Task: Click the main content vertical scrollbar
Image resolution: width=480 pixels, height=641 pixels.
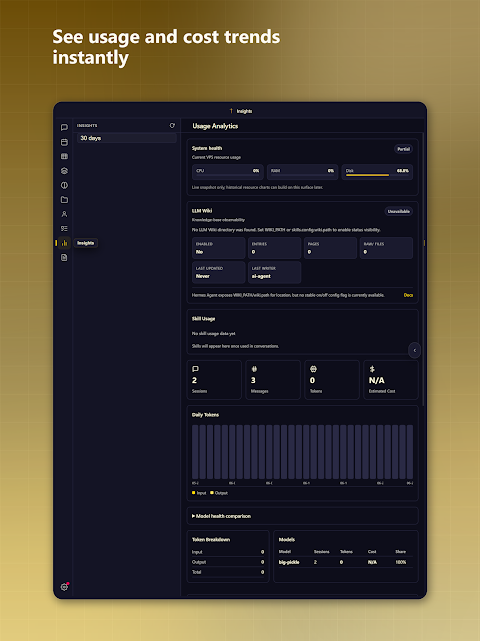Action: click(x=424, y=270)
